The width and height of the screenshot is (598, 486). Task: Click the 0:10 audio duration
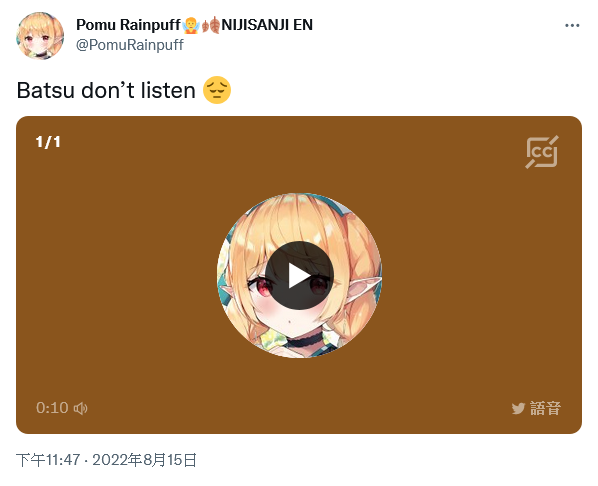(52, 408)
